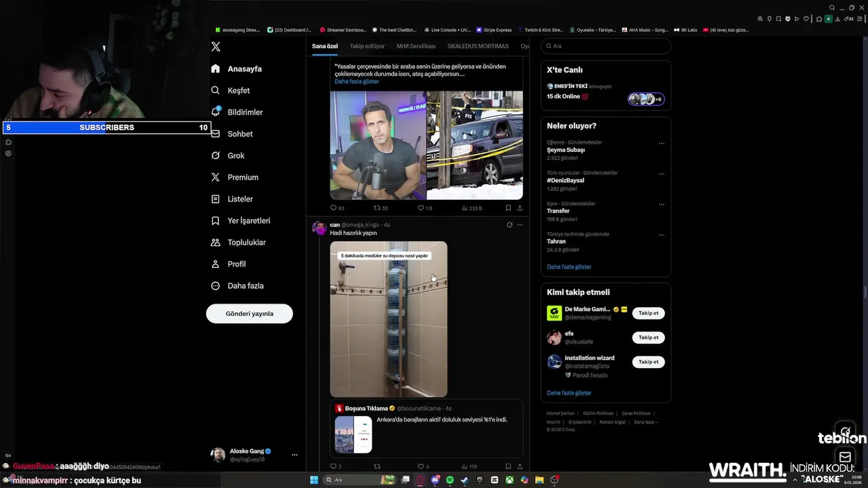The height and width of the screenshot is (488, 868).
Task: Open the FBI car photo
Action: (475, 145)
